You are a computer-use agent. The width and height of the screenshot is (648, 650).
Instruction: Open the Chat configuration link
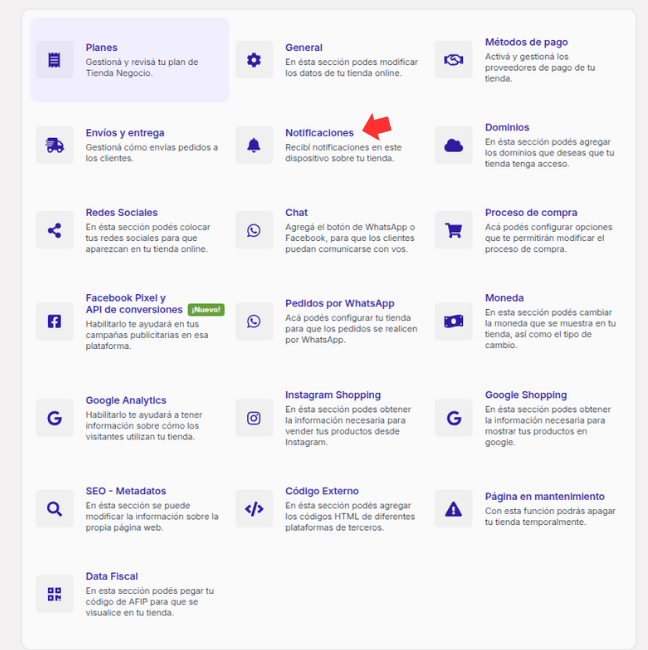(x=296, y=212)
